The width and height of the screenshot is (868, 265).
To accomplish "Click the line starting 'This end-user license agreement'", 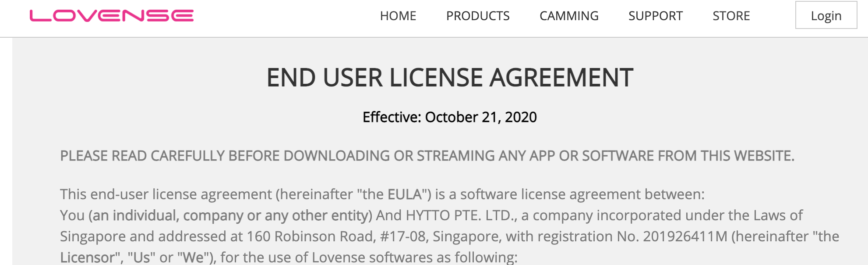I will pyautogui.click(x=382, y=194).
